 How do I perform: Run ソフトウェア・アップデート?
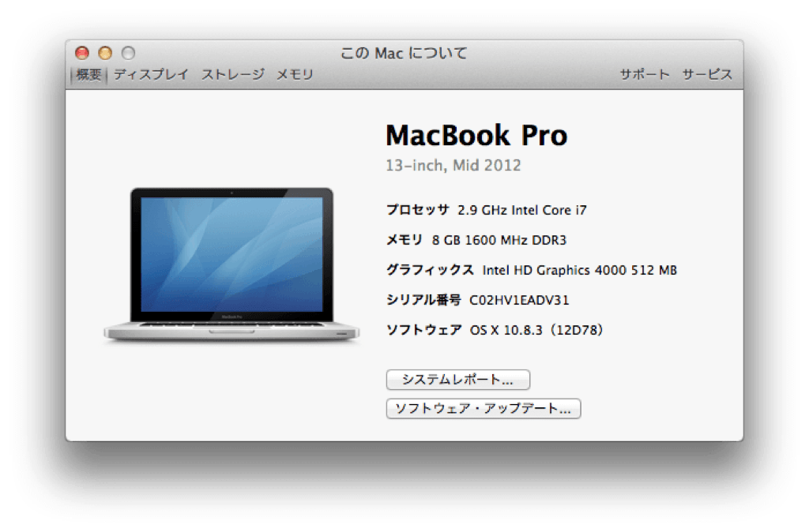tap(482, 409)
